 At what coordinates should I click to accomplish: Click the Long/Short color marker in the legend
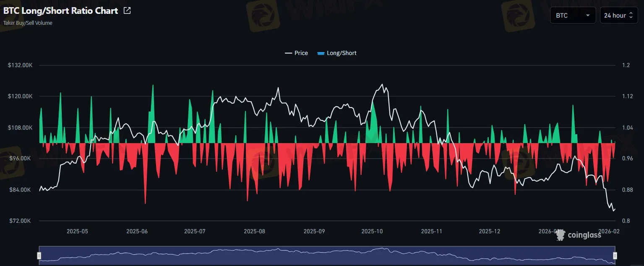coord(321,53)
